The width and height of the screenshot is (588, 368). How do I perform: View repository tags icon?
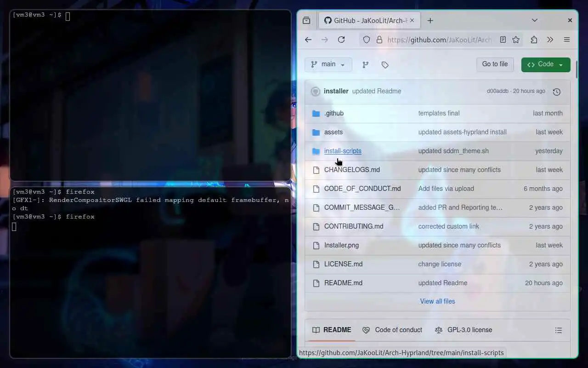tap(385, 65)
